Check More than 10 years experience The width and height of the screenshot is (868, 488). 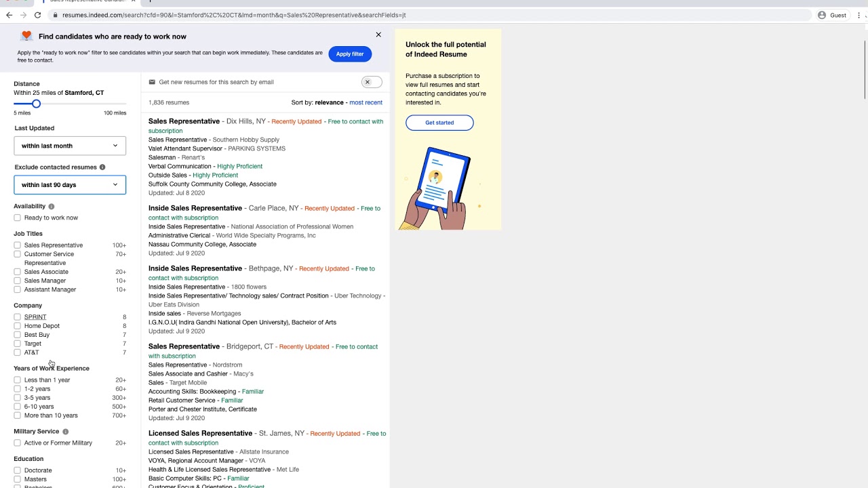coord(17,415)
